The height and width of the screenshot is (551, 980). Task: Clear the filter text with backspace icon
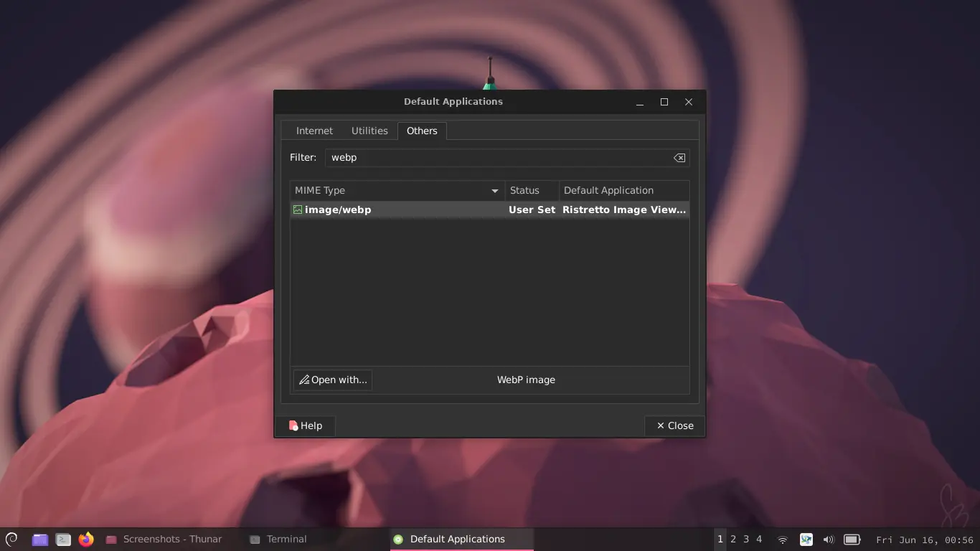(679, 158)
